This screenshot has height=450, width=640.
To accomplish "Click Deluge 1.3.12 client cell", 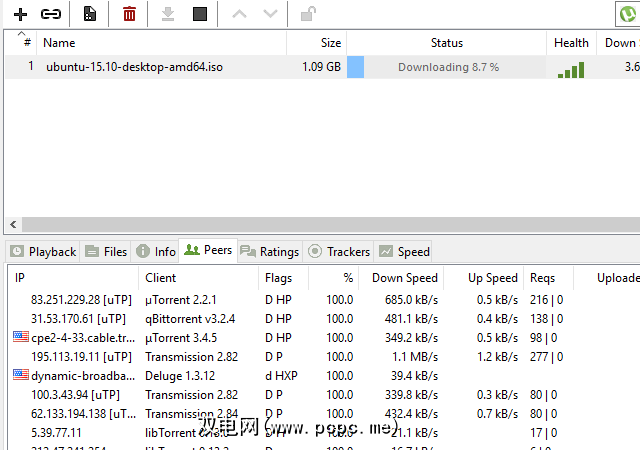I will point(180,376).
